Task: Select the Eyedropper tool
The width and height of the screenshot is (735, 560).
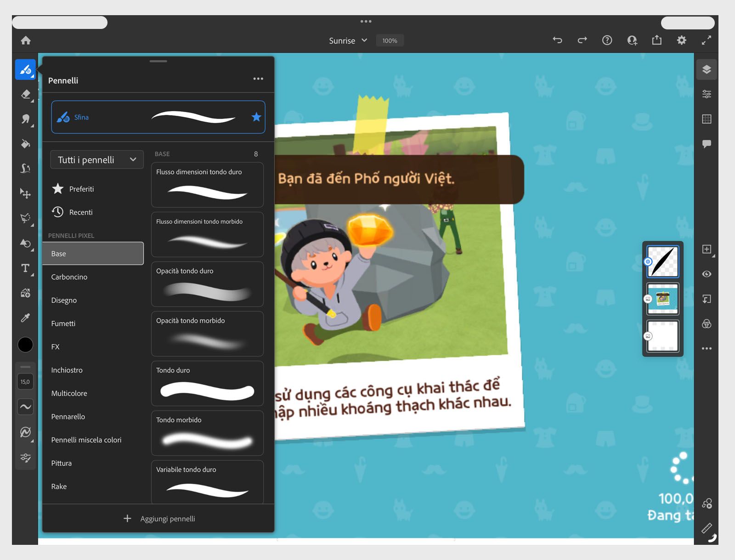Action: (25, 317)
